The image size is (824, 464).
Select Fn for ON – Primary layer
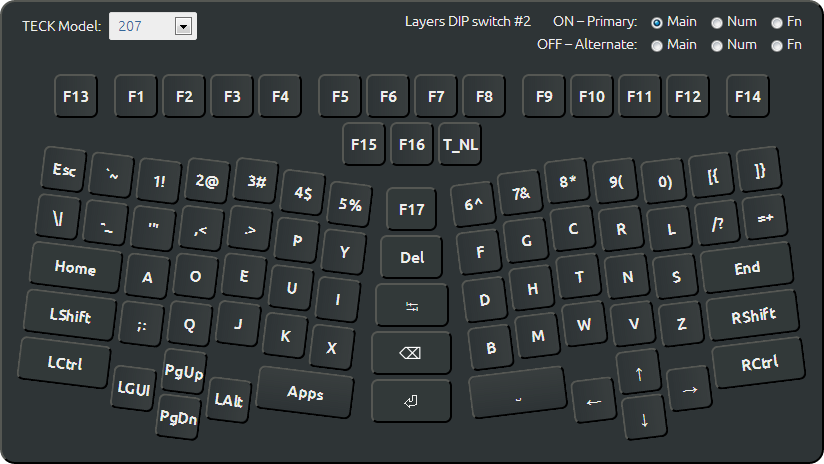point(777,23)
